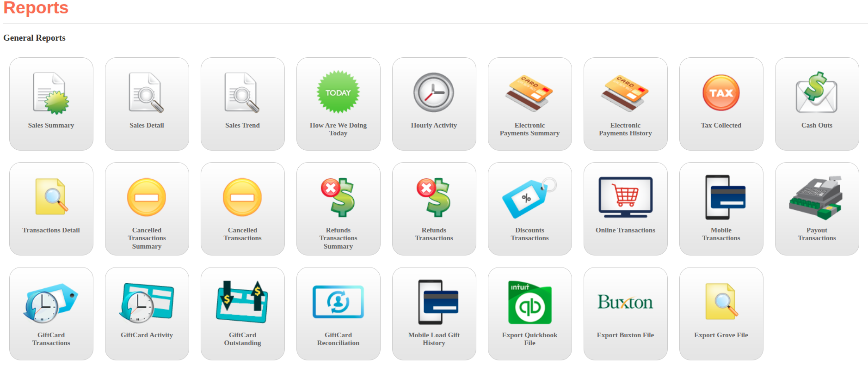Click the Export Buxton File button

[625, 313]
